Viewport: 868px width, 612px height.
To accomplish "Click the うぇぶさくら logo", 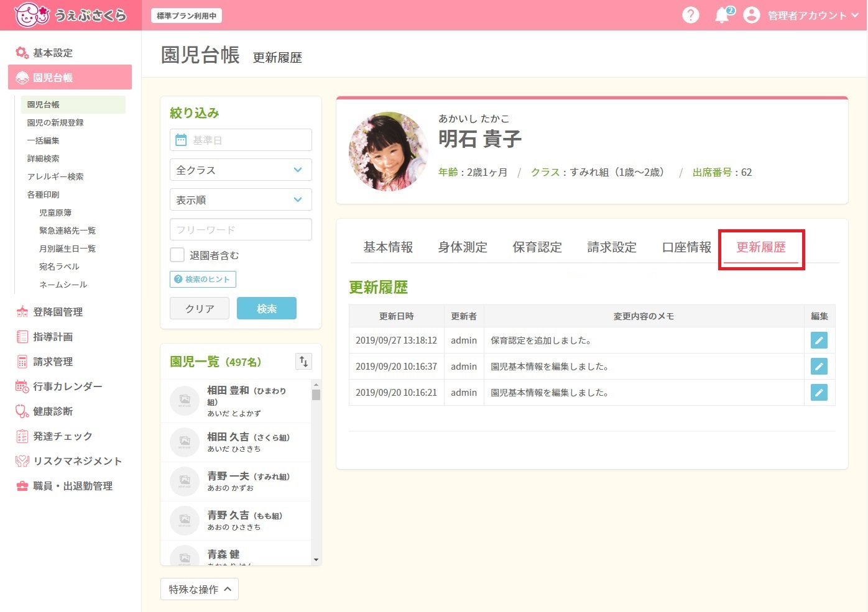I will 70,15.
